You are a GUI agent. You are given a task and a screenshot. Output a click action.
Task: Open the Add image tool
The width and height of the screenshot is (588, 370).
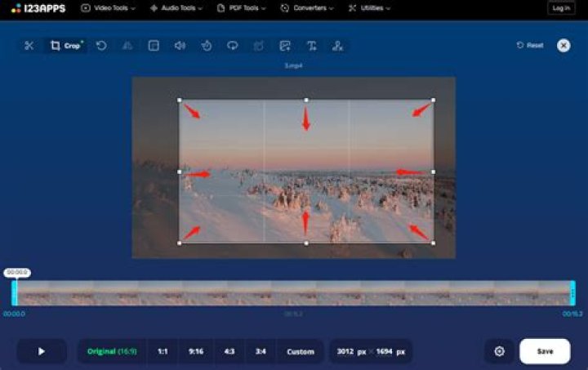coord(285,46)
